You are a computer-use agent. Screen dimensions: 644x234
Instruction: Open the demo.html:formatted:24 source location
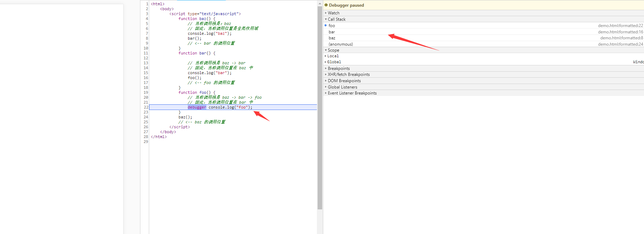[620, 44]
